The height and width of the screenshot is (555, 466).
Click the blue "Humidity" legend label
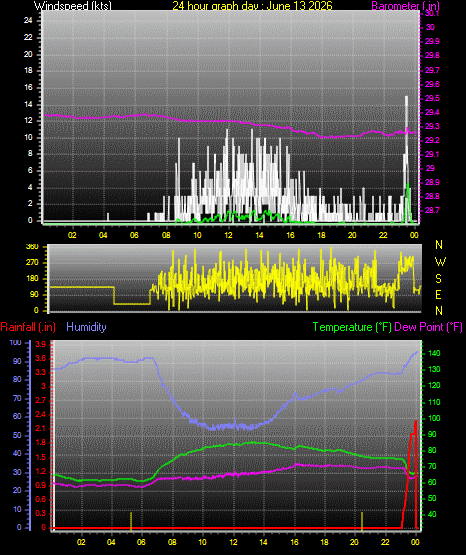coord(86,327)
